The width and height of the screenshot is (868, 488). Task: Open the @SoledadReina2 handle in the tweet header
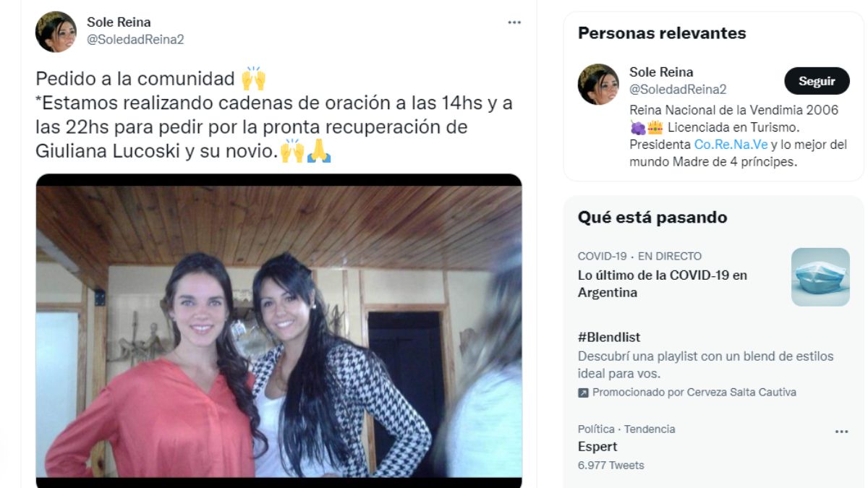pyautogui.click(x=135, y=39)
